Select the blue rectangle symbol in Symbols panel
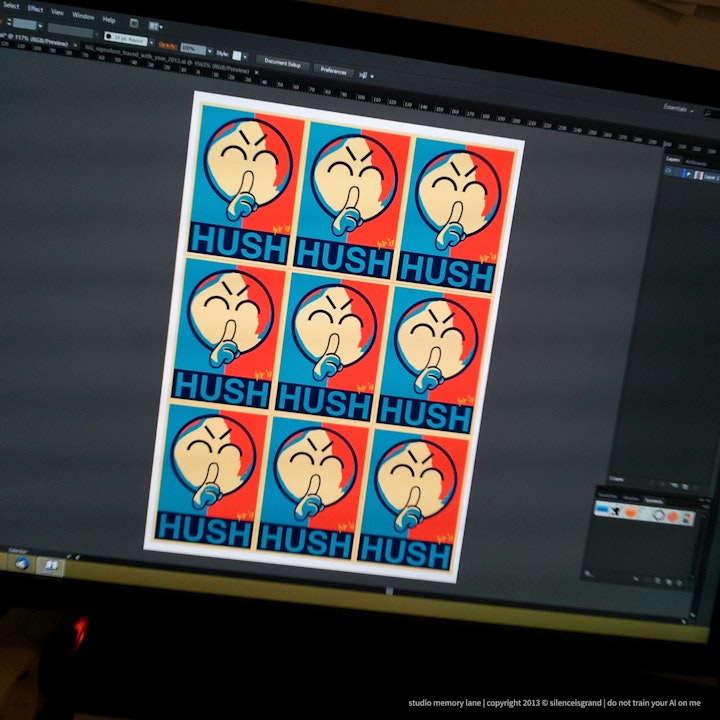720x720 pixels. point(604,508)
